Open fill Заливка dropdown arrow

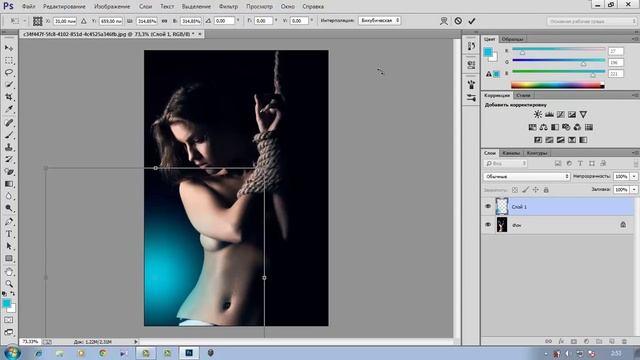tap(634, 190)
